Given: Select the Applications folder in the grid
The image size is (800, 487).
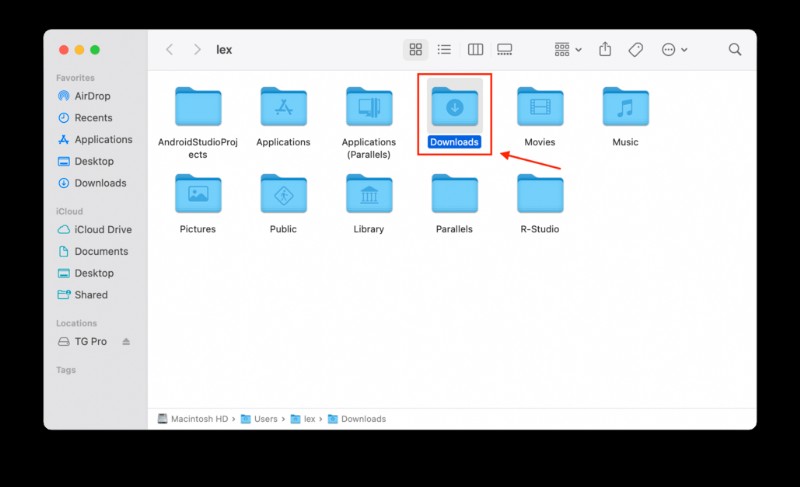Looking at the screenshot, I should [x=284, y=107].
